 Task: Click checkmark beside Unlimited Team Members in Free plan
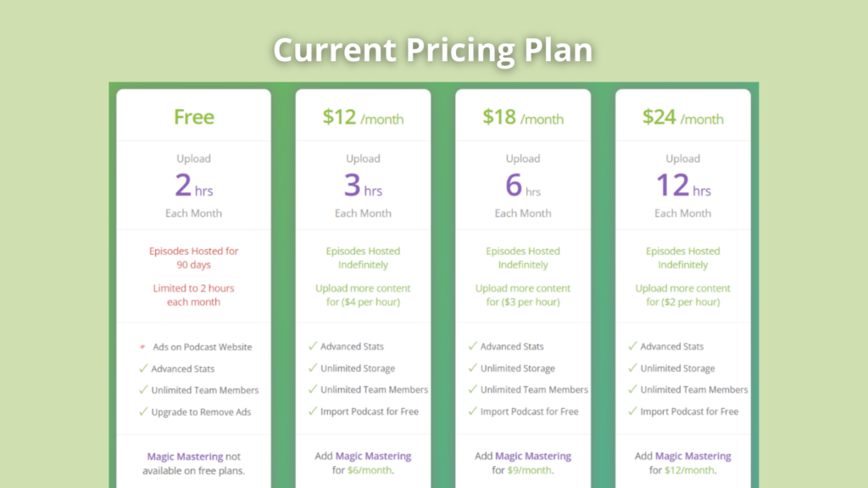(143, 390)
